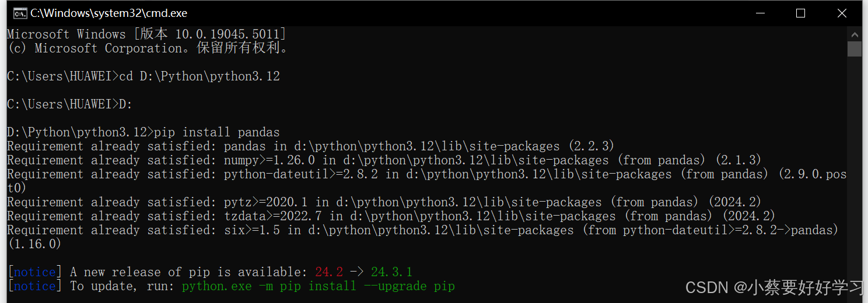Click the CSDN watermark text
The width and height of the screenshot is (868, 303).
[x=775, y=287]
